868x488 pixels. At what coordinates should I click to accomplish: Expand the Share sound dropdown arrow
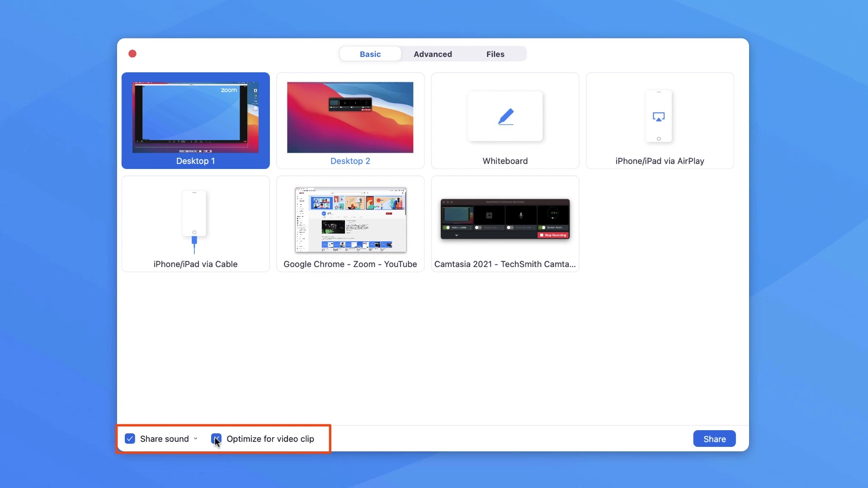pyautogui.click(x=196, y=439)
